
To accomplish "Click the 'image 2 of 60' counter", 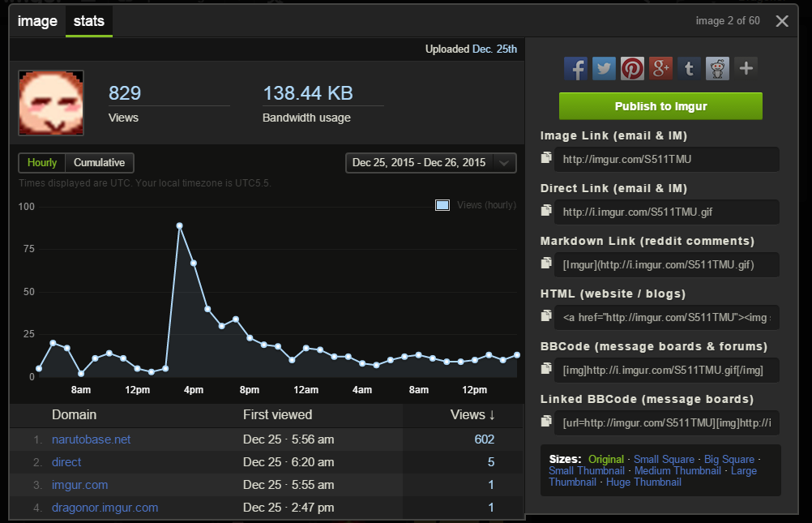I will pos(728,21).
